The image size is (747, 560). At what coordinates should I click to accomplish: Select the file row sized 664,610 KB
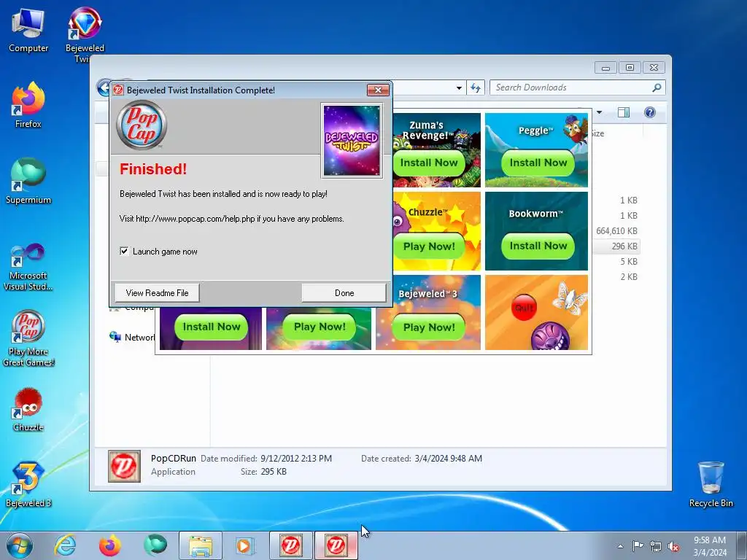(616, 231)
